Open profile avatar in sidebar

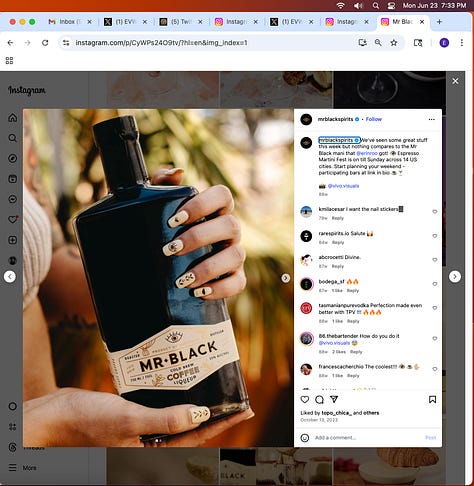coord(13,260)
